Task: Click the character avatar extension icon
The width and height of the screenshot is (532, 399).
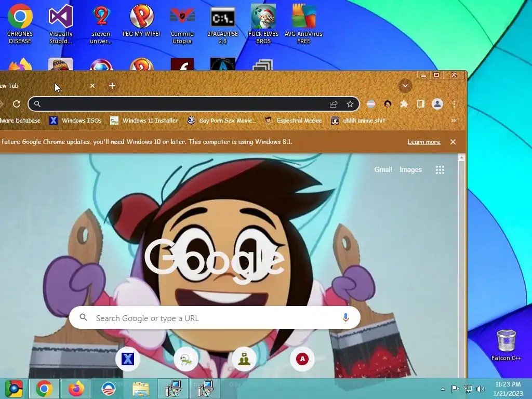Action: pos(388,104)
